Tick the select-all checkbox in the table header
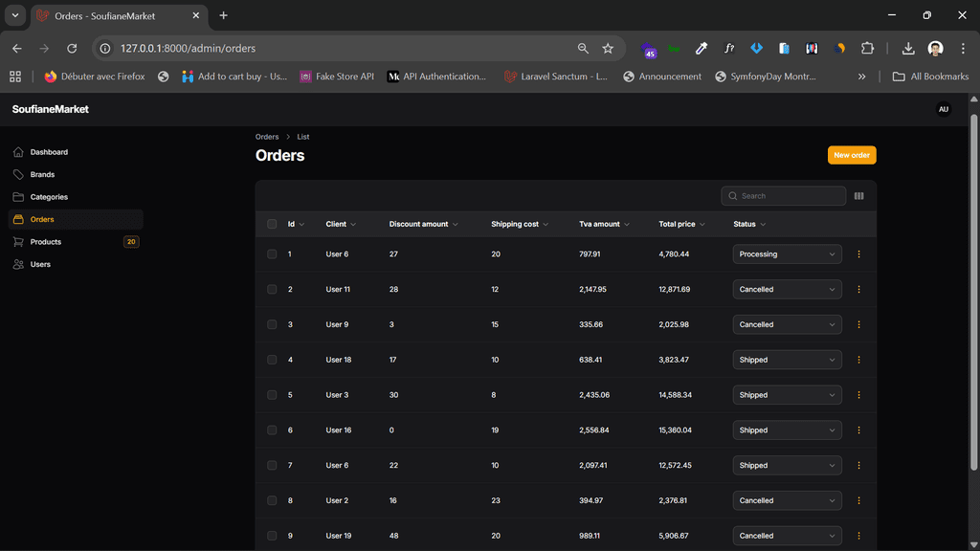The image size is (980, 551). [x=272, y=224]
